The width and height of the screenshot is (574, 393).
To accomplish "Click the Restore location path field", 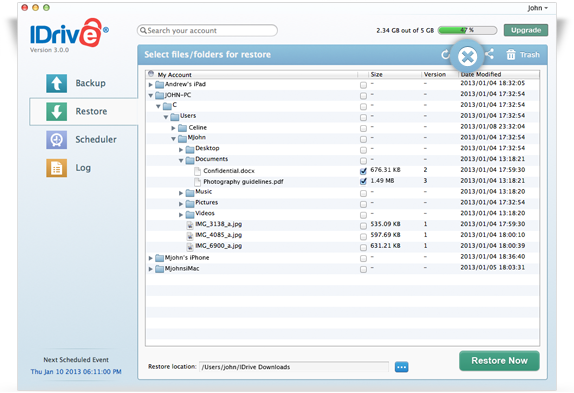I will [x=294, y=367].
